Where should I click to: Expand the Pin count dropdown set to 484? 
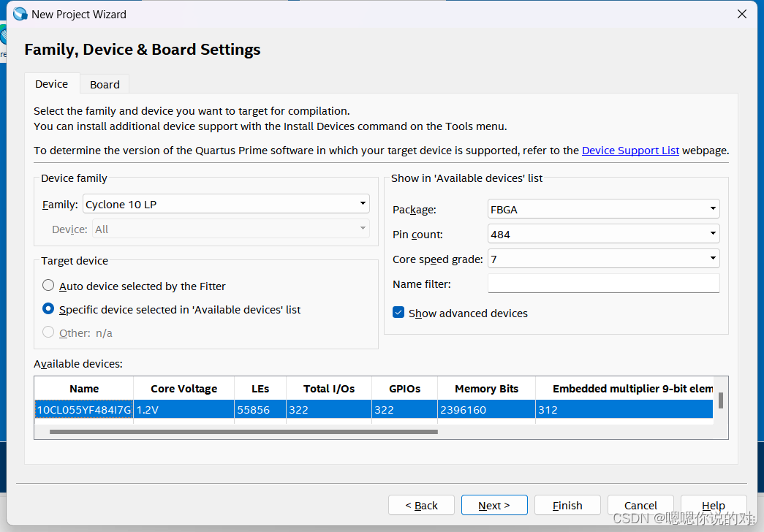[x=603, y=234]
